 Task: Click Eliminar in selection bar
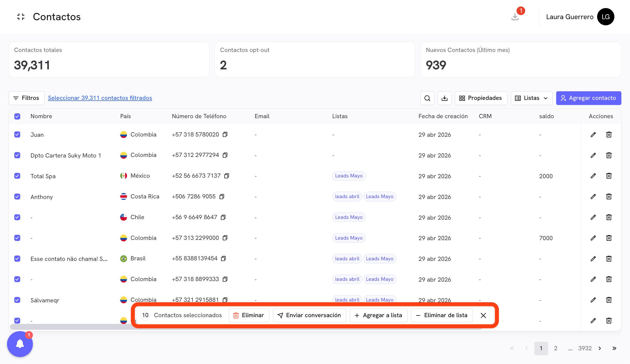pyautogui.click(x=249, y=315)
